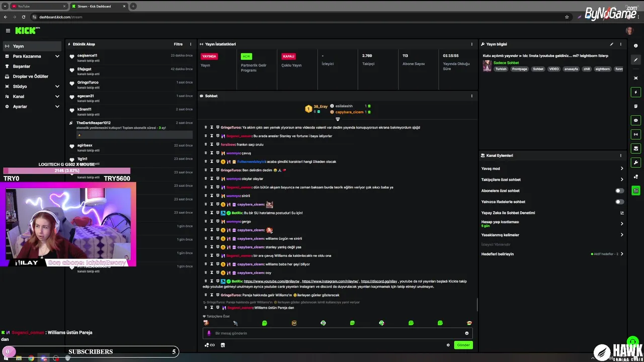This screenshot has width=644, height=362.
Task: Click the note icon in right toolbar
Action: coord(636,106)
